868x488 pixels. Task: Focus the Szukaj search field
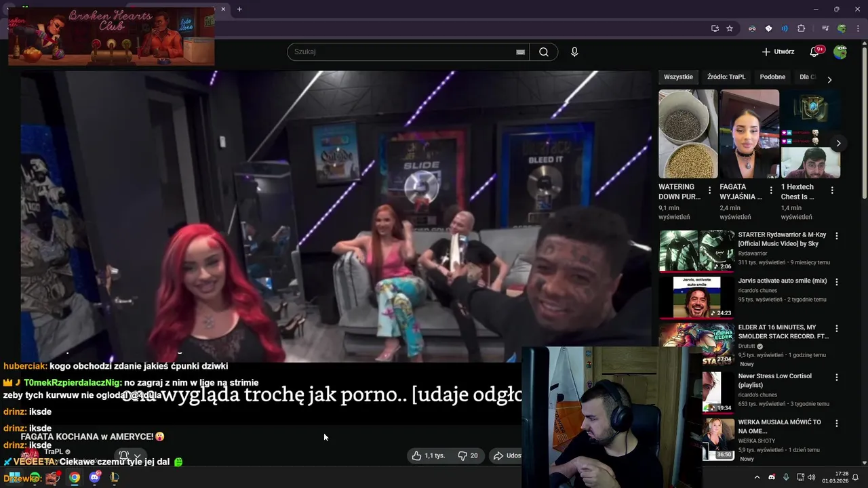click(x=407, y=52)
